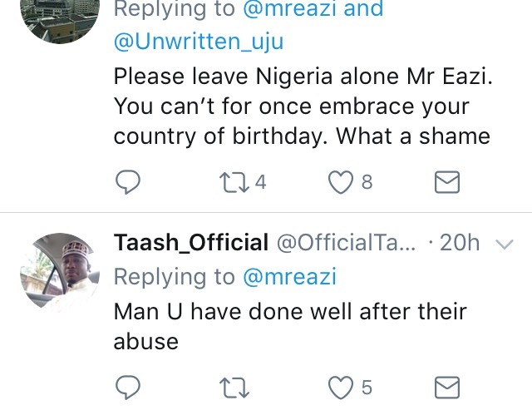
Task: Open @mreazi link under Taash_Official
Action: 289,276
